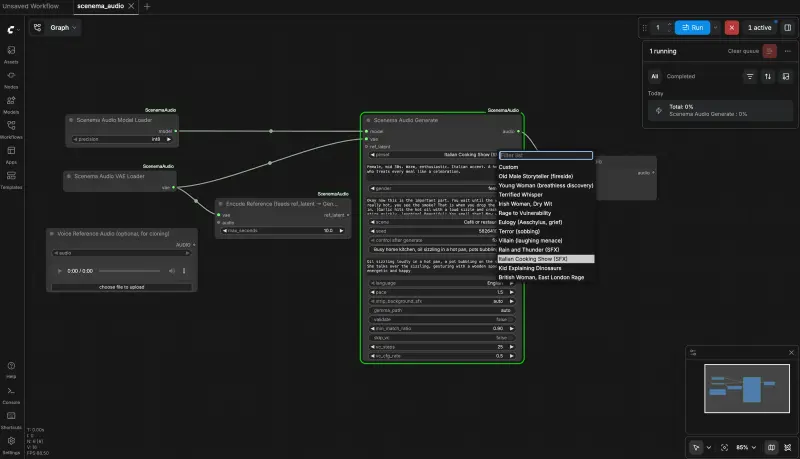Expand the Run button options arrow
800x459 pixels.
click(x=715, y=28)
